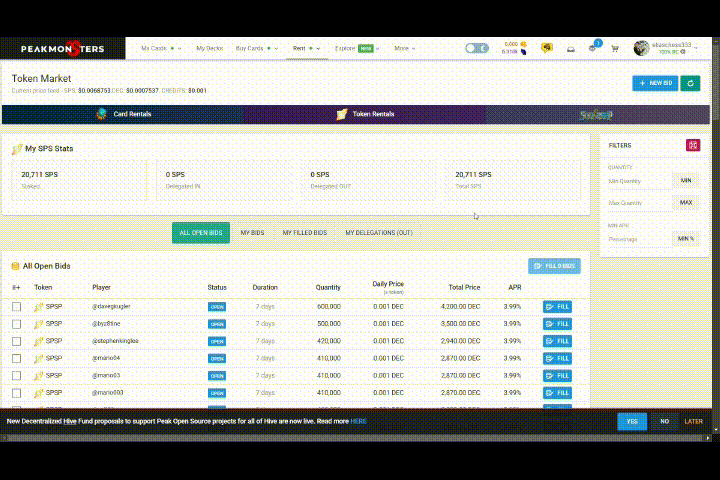
Task: Click Yes on the proposal banner
Action: click(632, 422)
